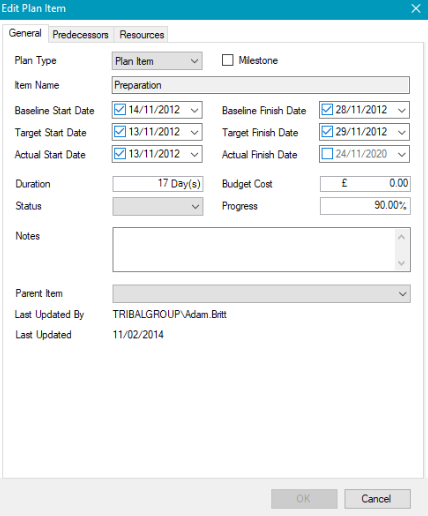Screen dimensions: 428x516
Task: Click the Item Name text field
Action: pyautogui.click(x=261, y=85)
